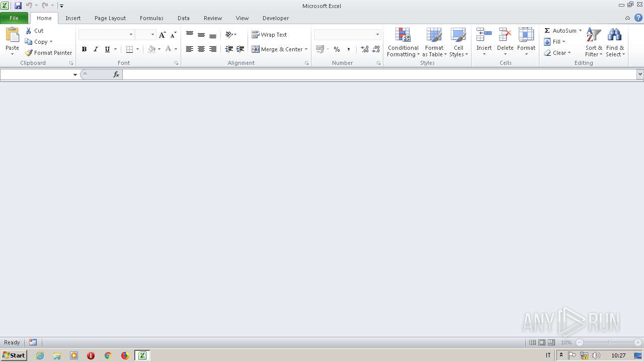Screen dimensions: 644x362
Task: Select Top Align icon
Action: [190, 35]
